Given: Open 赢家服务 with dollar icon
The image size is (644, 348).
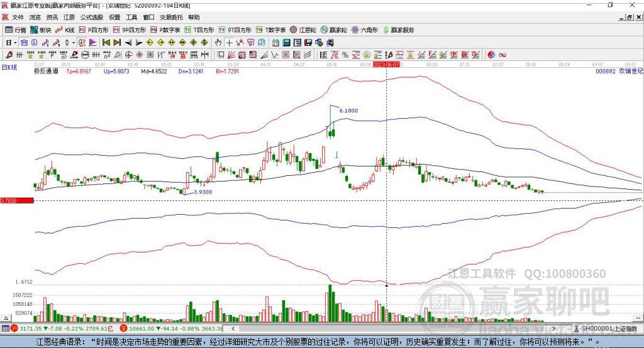Looking at the screenshot, I should [398, 30].
